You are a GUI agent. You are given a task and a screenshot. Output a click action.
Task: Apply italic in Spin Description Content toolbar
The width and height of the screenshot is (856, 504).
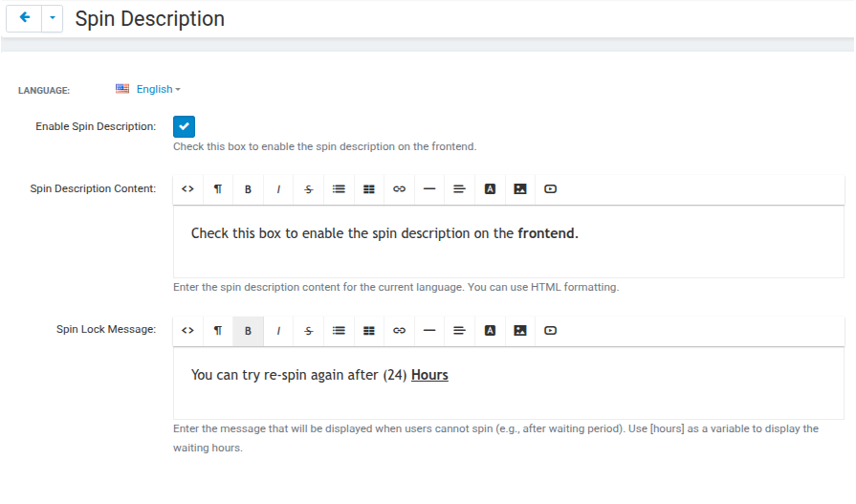click(x=278, y=189)
